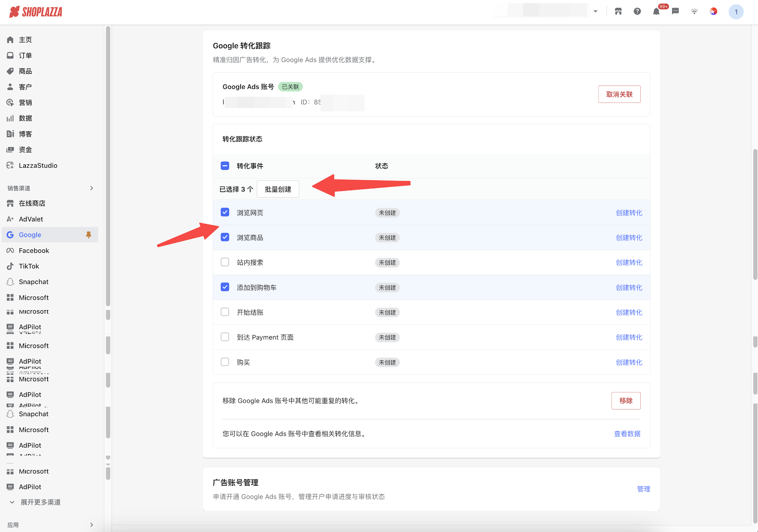This screenshot has height=532, width=758.
Task: Click the 未创建 status for 开始结账
Action: click(387, 312)
